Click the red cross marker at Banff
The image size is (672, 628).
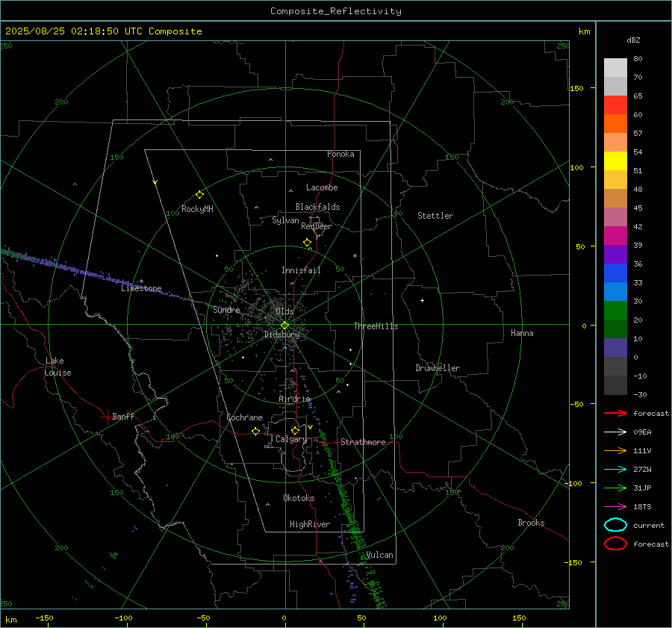click(x=107, y=417)
